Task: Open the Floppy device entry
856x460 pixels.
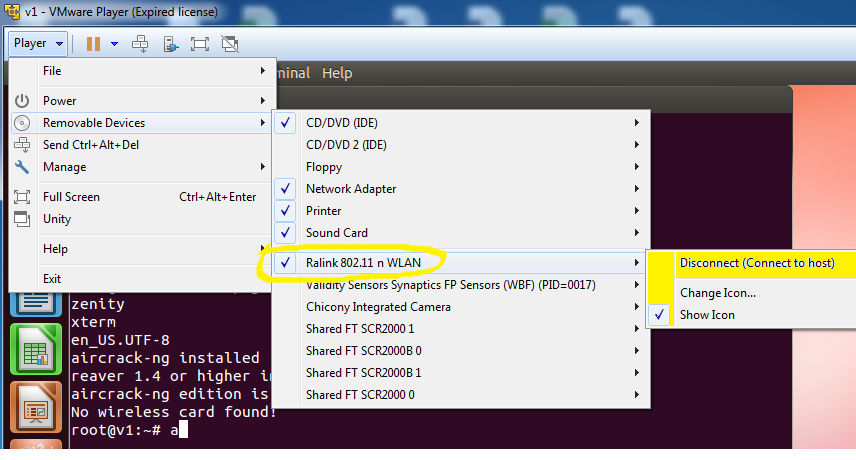Action: pyautogui.click(x=461, y=167)
